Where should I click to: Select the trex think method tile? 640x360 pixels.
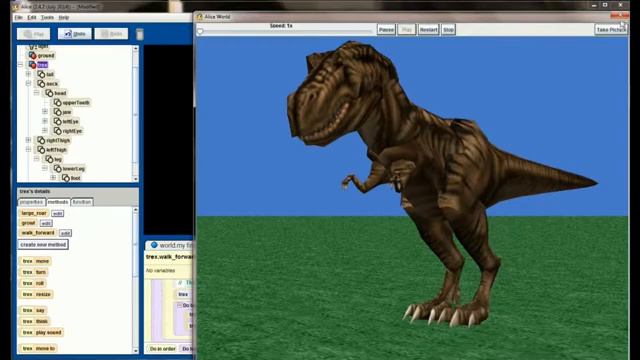35,321
